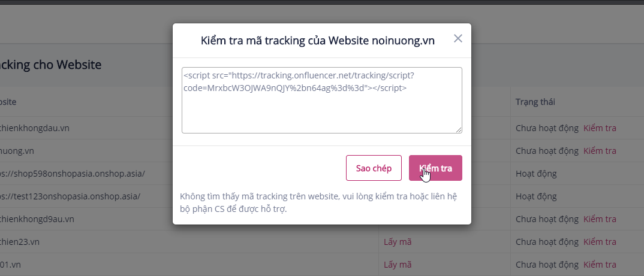Click inside the tracking script text area
Screen dimensions: 644x276
point(322,100)
